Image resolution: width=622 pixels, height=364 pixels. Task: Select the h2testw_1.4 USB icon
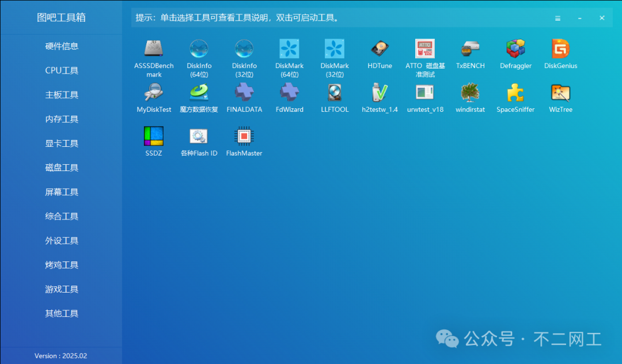tap(380, 93)
